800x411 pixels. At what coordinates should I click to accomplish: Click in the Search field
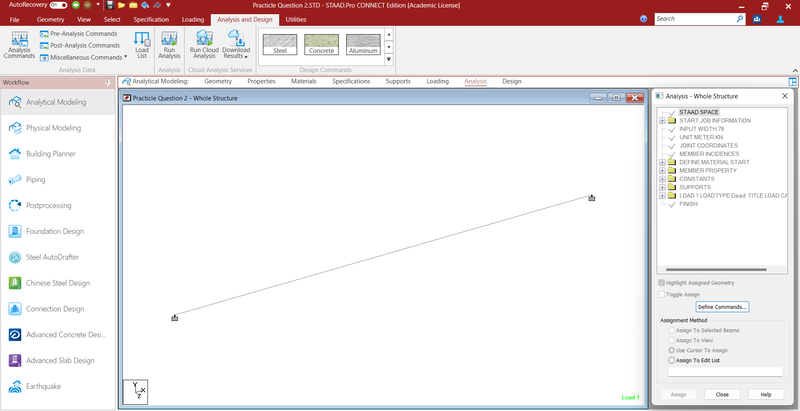point(694,19)
